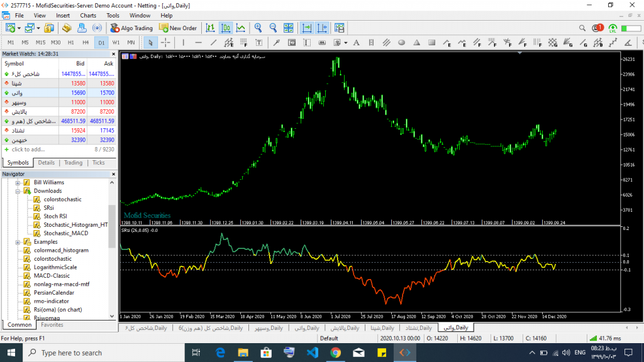Viewport: 644px width, 362px height.
Task: Open the new chart dropdown arrow
Action: click(19, 28)
